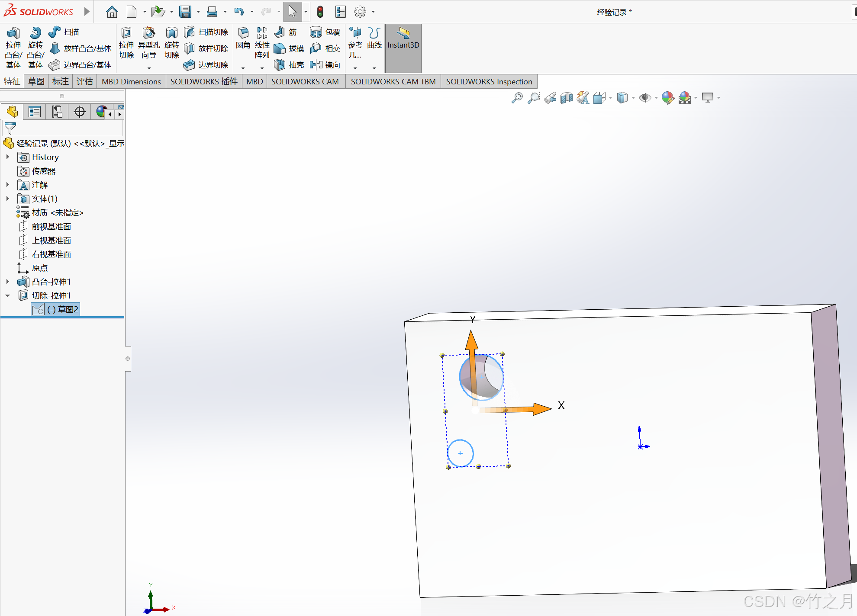Select (-) 草图2 in the feature tree
Viewport: 857px width, 616px height.
coord(63,309)
